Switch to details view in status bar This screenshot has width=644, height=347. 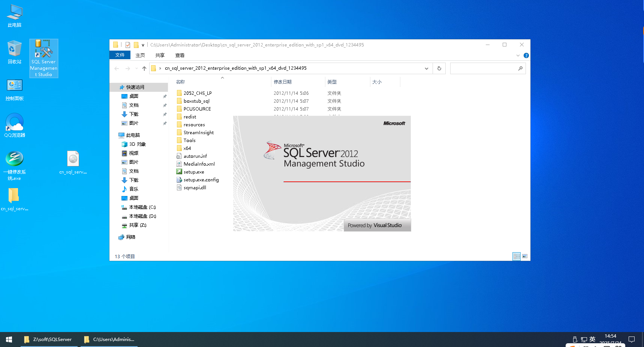pos(517,256)
